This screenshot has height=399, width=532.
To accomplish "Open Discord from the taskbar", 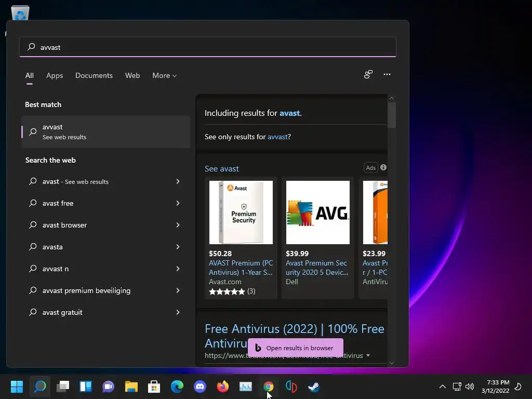I will [200, 387].
